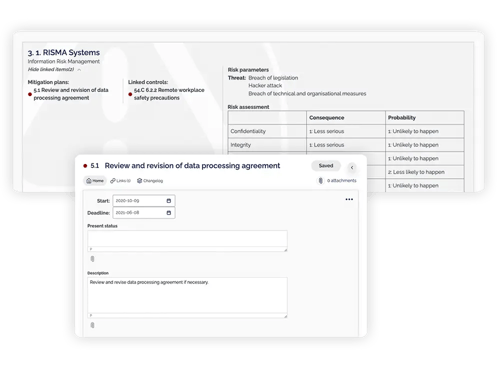Click into the Deadline date field
Screen dimensions: 500x375
(x=144, y=213)
